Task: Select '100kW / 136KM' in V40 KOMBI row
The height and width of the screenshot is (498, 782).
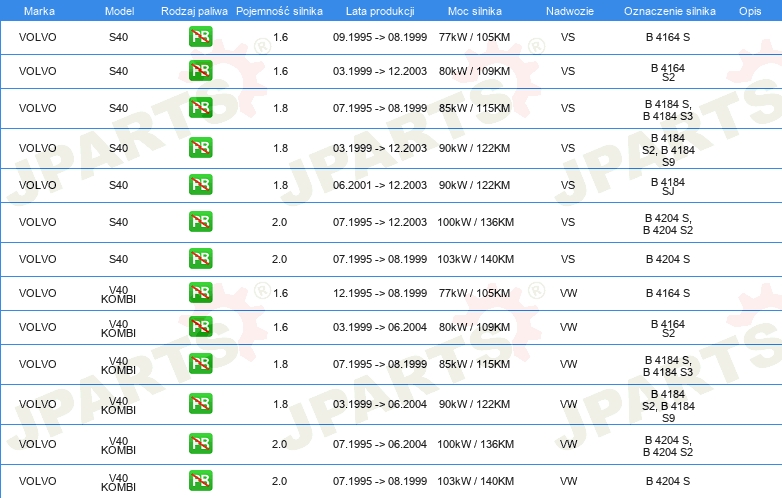Action: [x=475, y=444]
